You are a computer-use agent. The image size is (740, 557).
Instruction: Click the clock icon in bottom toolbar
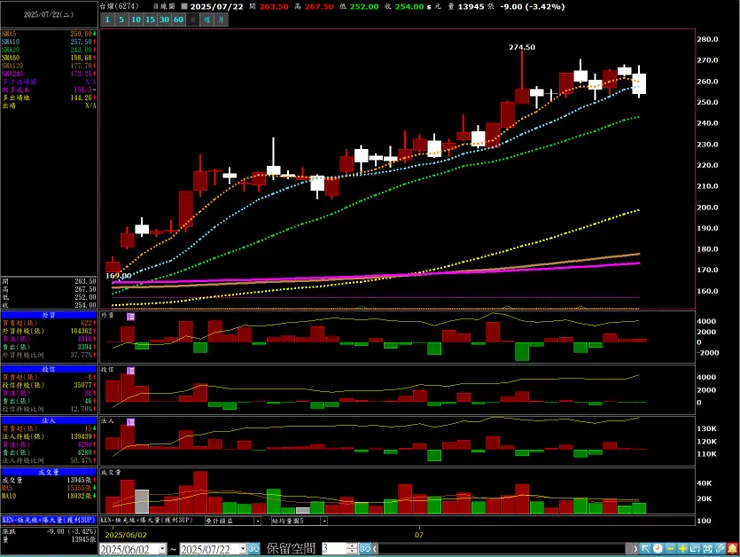[657, 549]
